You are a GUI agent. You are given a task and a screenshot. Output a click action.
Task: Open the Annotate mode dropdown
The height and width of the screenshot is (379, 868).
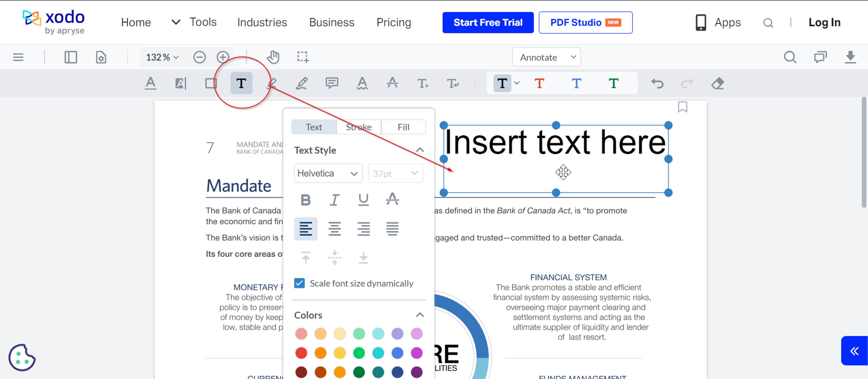(546, 57)
